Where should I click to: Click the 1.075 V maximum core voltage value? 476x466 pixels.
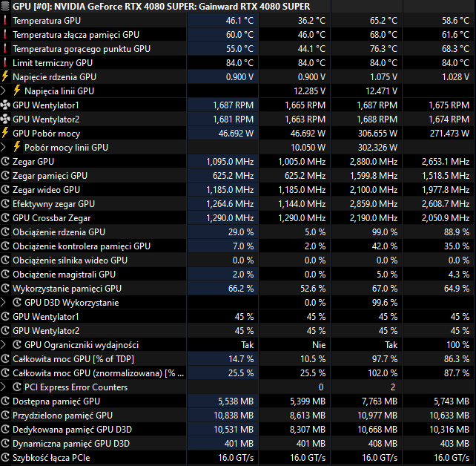[x=383, y=77]
